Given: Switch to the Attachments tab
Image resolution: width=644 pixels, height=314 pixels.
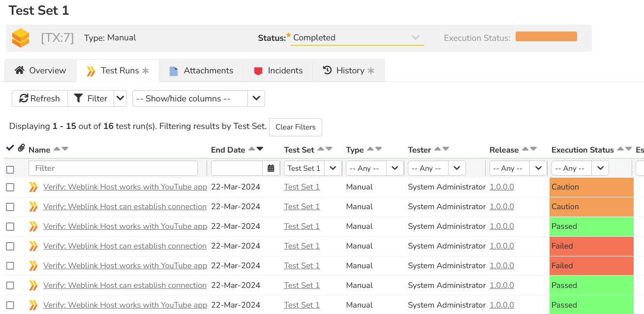Looking at the screenshot, I should [x=201, y=70].
